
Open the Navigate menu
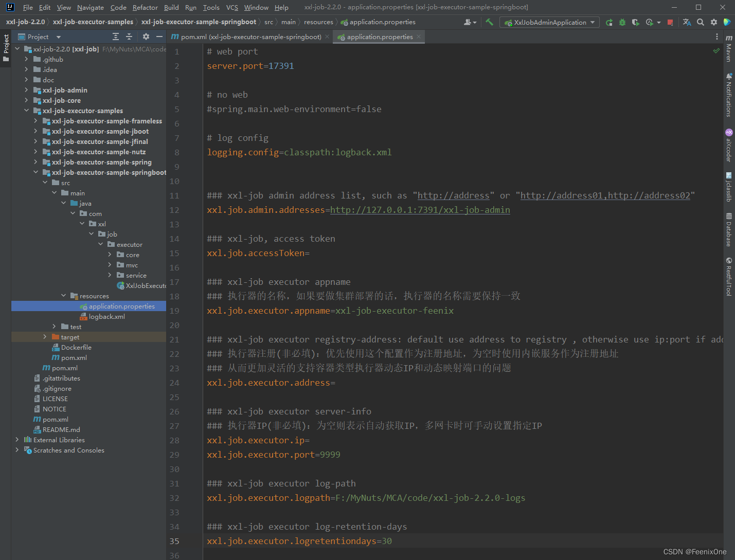pos(91,7)
